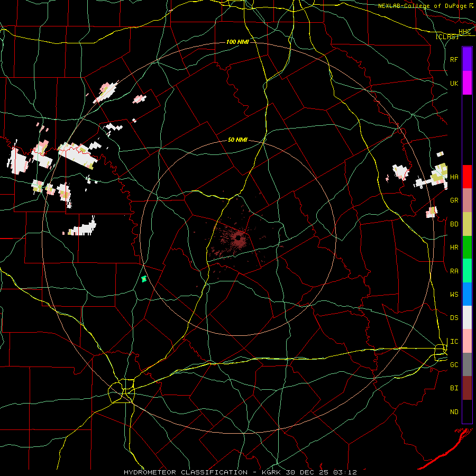Select the pink IC ice crystals swatch
Screen dimensions: 476x476
click(x=467, y=341)
